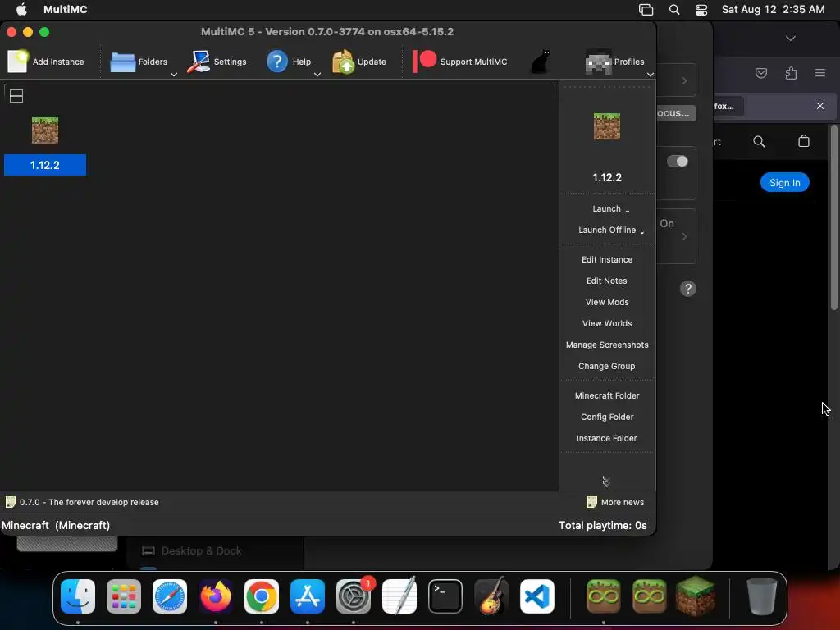Click the news icon in status bar
840x630 pixels.
tap(10, 502)
